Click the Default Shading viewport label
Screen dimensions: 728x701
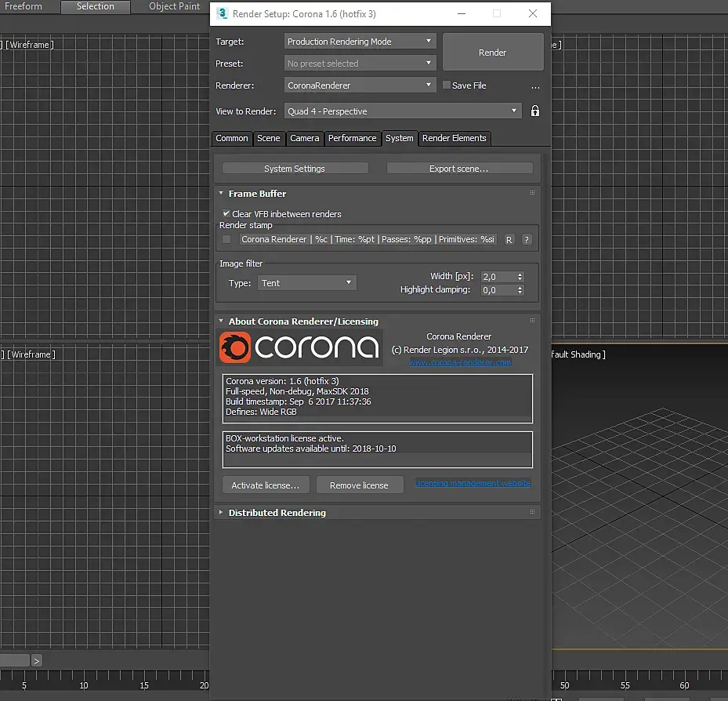click(578, 354)
